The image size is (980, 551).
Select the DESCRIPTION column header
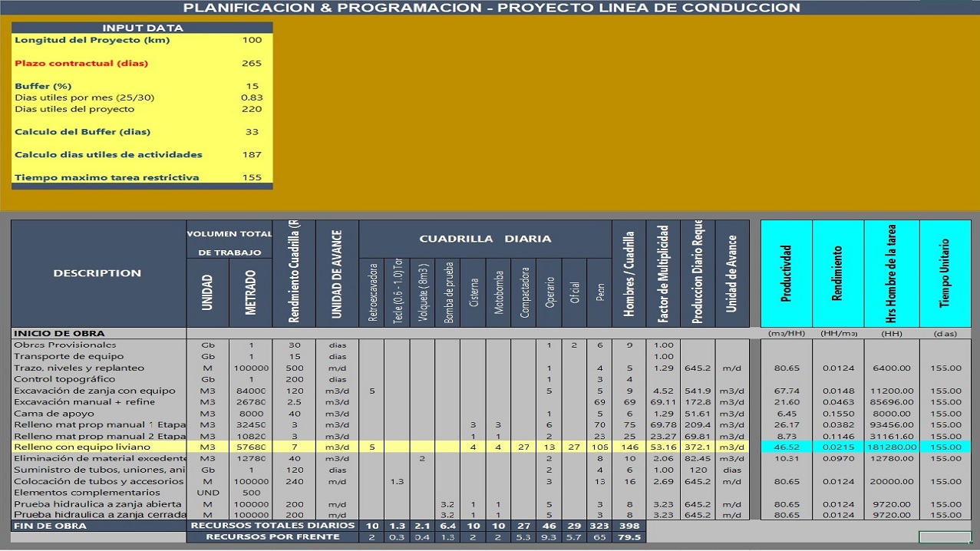pyautogui.click(x=97, y=273)
